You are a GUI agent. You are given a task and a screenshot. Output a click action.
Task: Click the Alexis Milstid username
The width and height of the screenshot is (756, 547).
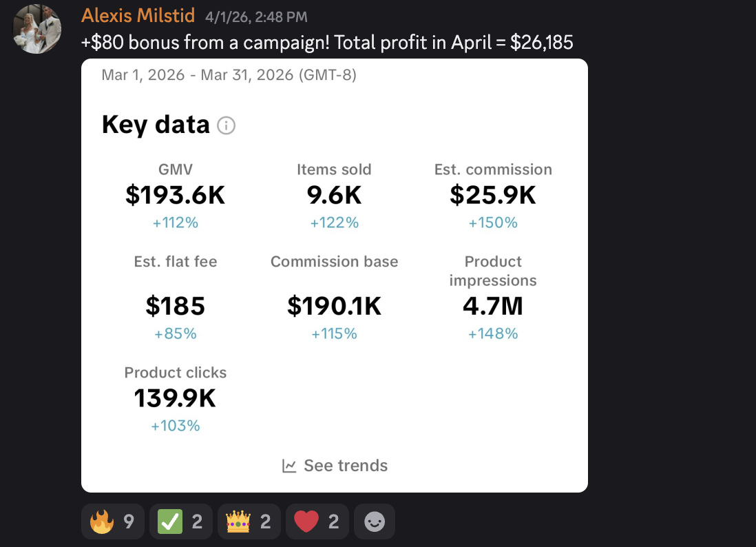[x=138, y=15]
